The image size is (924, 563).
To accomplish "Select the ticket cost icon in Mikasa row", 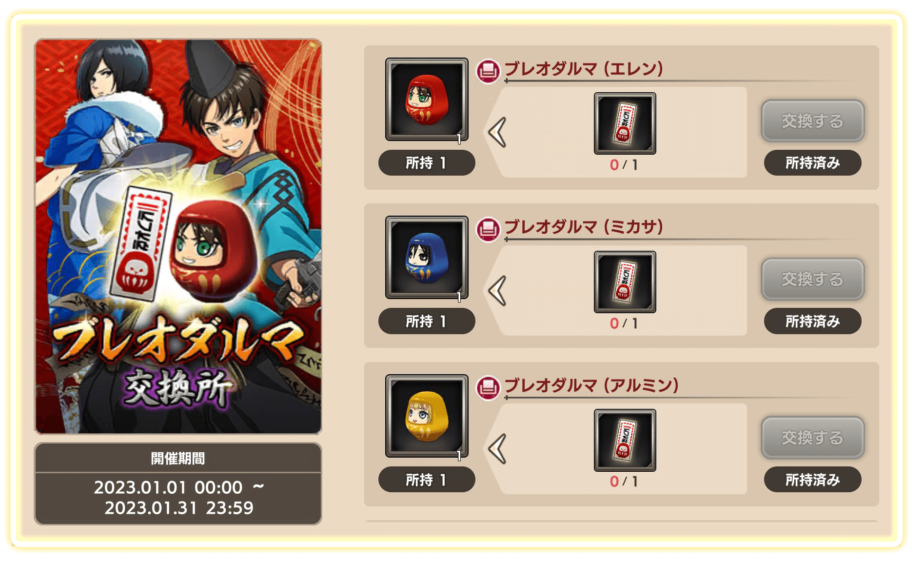I will [625, 282].
